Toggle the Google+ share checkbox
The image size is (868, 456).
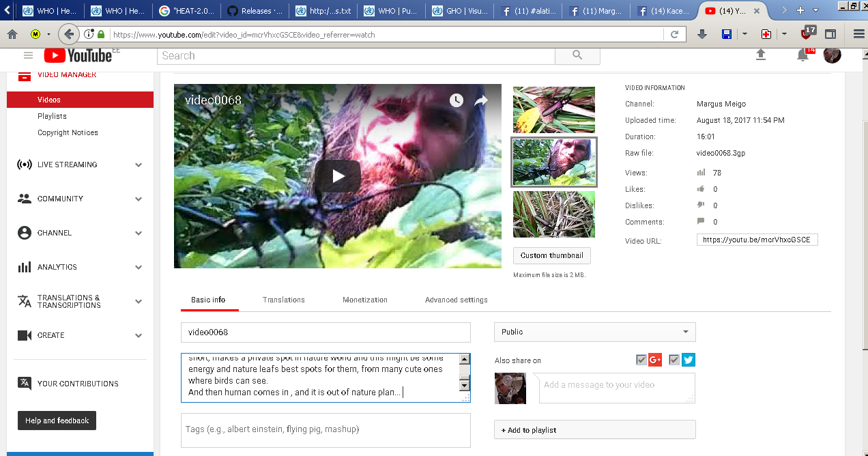pos(641,360)
